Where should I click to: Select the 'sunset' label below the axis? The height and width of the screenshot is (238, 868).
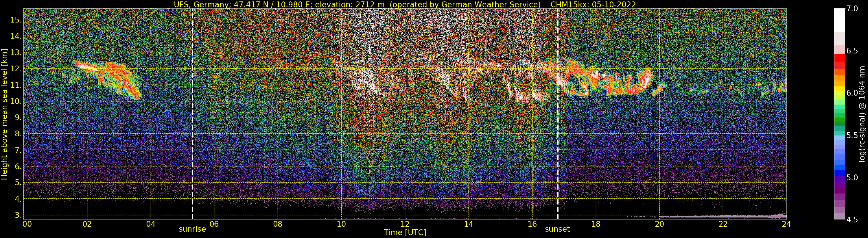(557, 229)
